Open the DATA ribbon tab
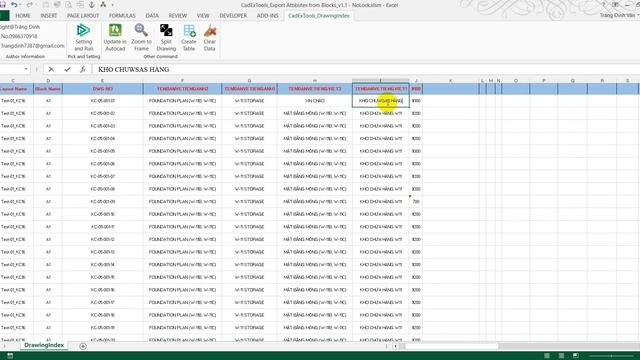Viewport: 640px width, 360px height. (152, 16)
